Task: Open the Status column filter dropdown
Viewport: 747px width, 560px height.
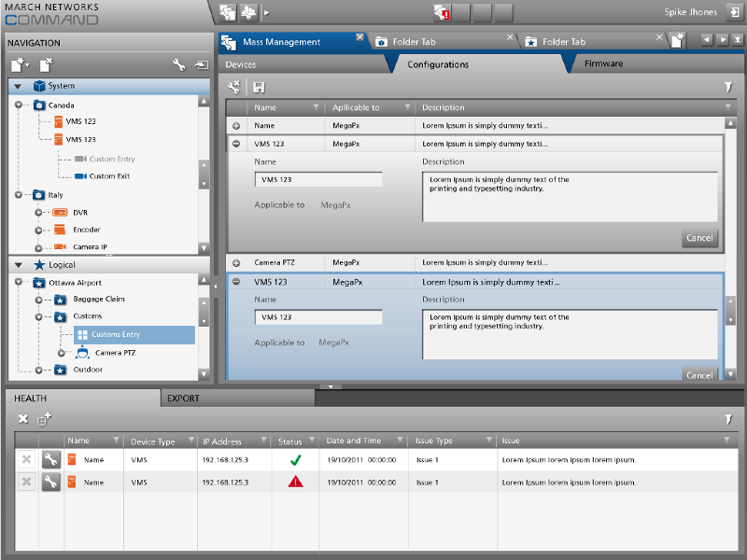Action: coord(313,441)
